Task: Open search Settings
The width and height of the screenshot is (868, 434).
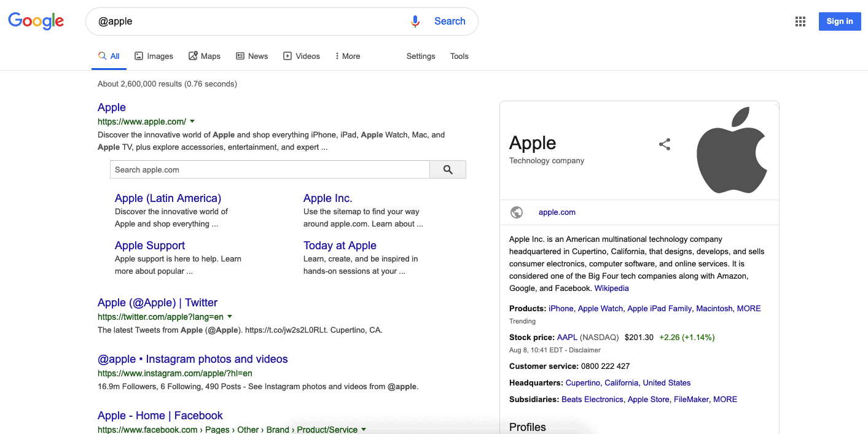Action: click(x=420, y=55)
